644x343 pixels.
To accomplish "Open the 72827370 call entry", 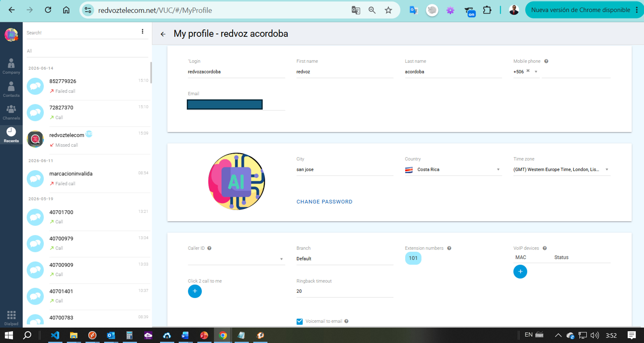I will pyautogui.click(x=88, y=113).
